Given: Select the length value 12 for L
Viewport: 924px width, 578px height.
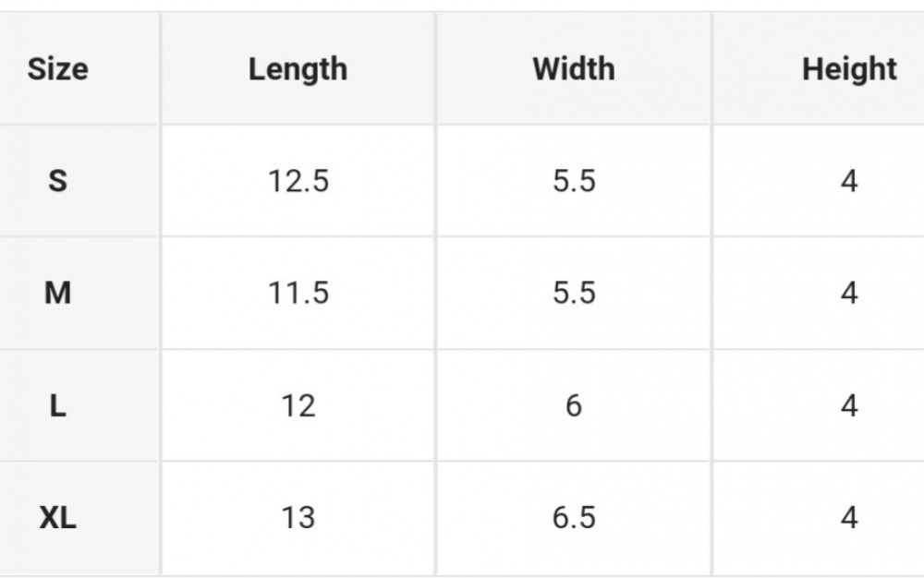Looking at the screenshot, I should (298, 405).
